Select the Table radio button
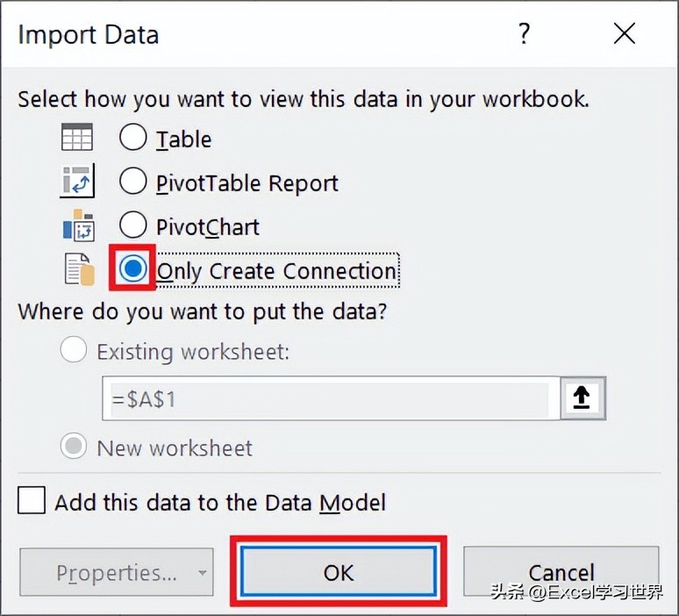679x616 pixels. 133,137
